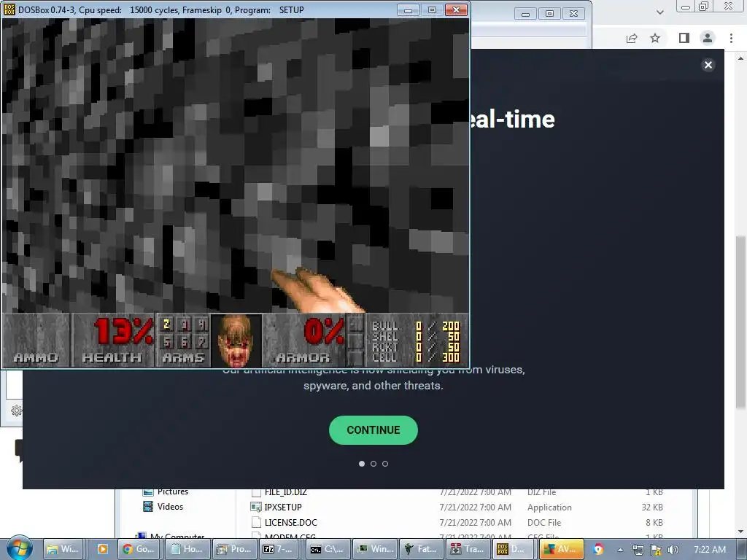
Task: Switch to the 'Tra...' taskbar button
Action: tap(468, 549)
